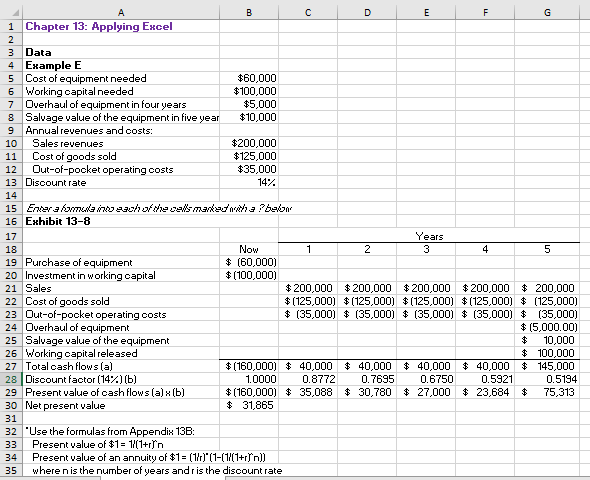Click present value $75,313 cell
The image size is (590, 480).
pyautogui.click(x=547, y=392)
